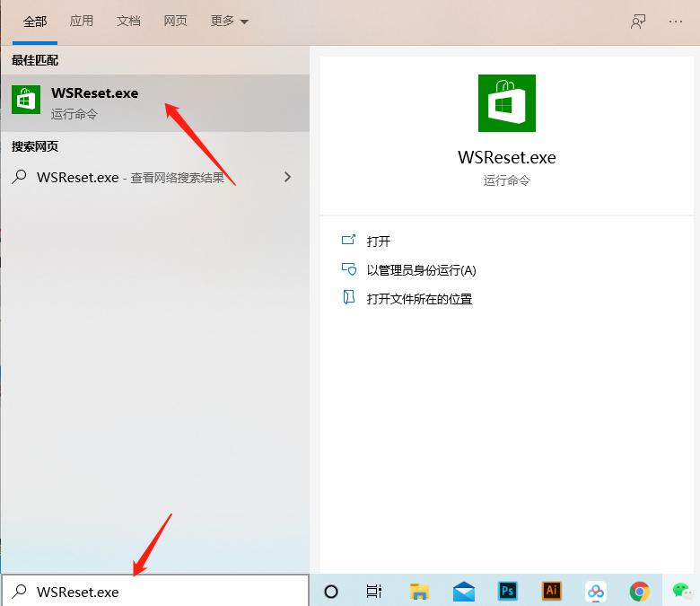Open Mail app from taskbar
This screenshot has height=606, width=700.
(463, 592)
